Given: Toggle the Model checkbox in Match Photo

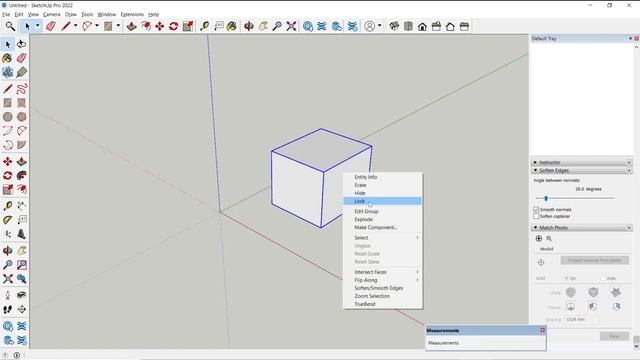Looking at the screenshot, I should pos(536,249).
